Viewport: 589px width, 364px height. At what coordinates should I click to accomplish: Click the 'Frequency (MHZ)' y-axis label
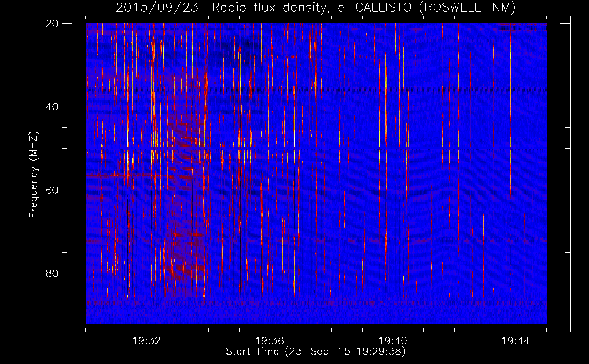pyautogui.click(x=33, y=175)
